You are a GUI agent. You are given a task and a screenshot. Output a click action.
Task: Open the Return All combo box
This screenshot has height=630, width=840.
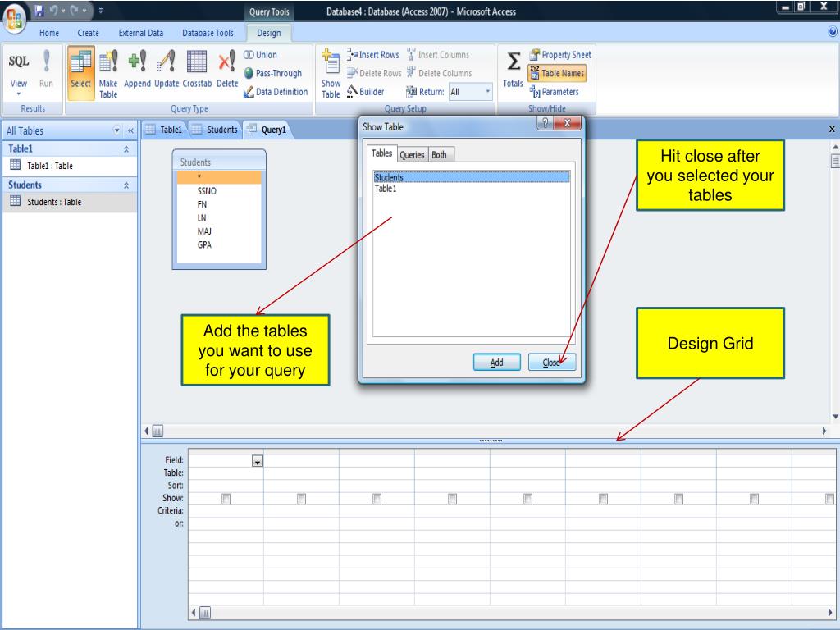pos(470,92)
